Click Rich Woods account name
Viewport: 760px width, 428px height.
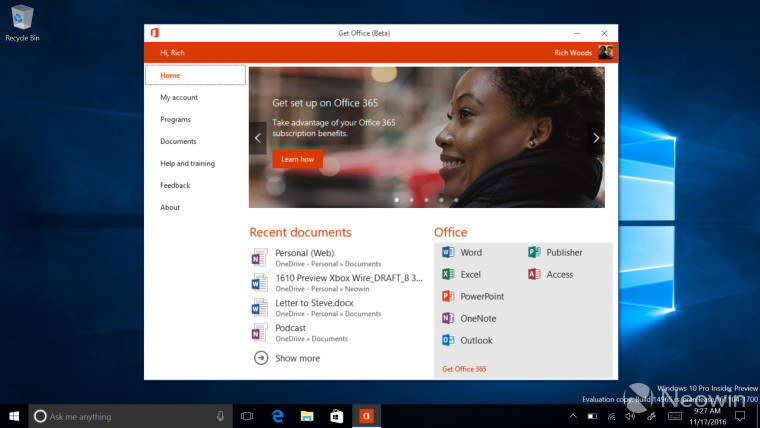(573, 52)
